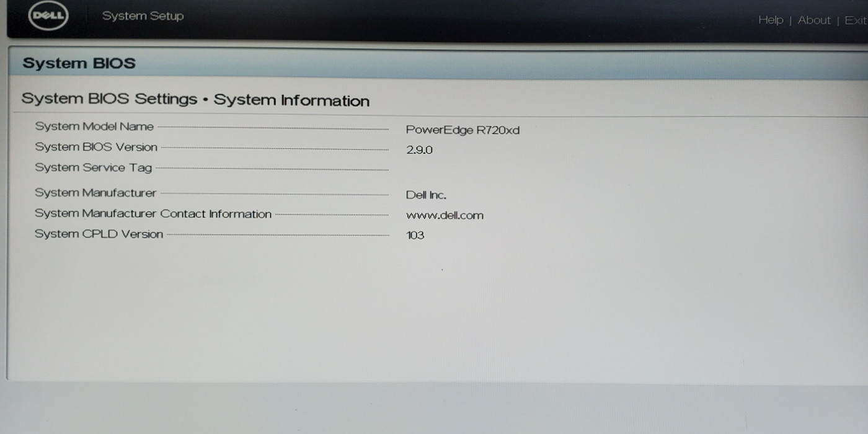The height and width of the screenshot is (434, 868).
Task: Open the About link
Action: tap(814, 20)
